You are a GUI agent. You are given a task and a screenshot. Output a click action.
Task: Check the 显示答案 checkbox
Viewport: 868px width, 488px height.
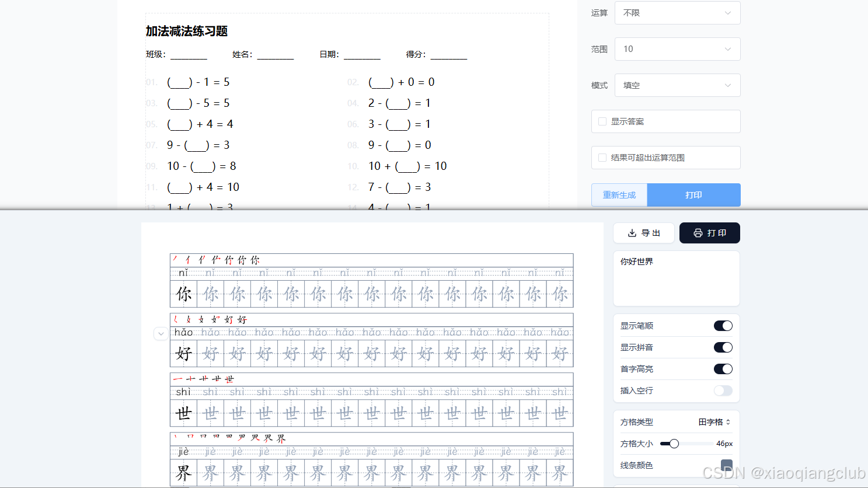point(602,121)
